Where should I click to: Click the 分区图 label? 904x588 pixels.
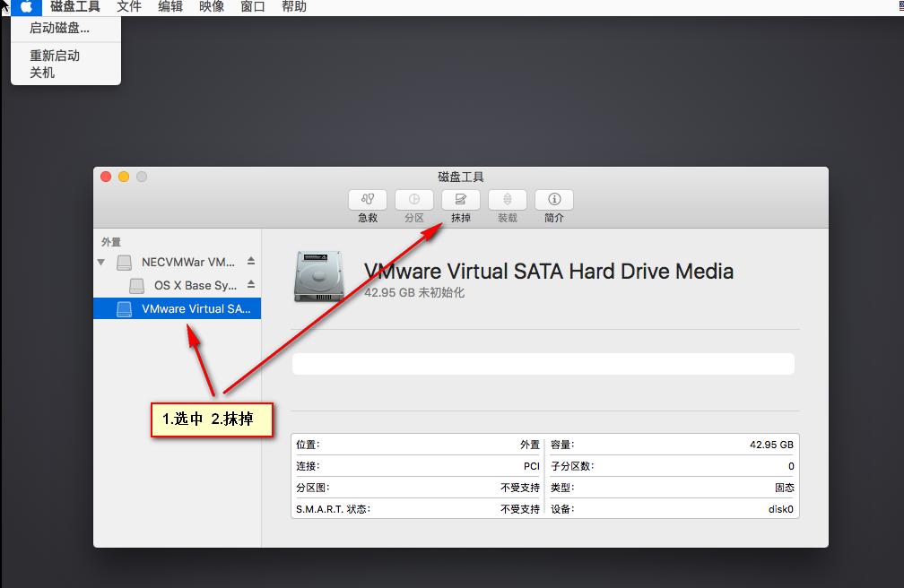coord(312,488)
